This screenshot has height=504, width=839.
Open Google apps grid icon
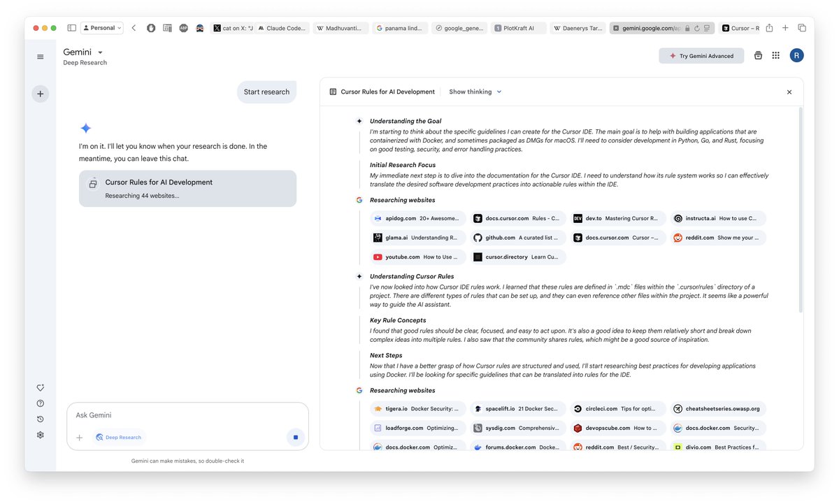click(x=776, y=56)
